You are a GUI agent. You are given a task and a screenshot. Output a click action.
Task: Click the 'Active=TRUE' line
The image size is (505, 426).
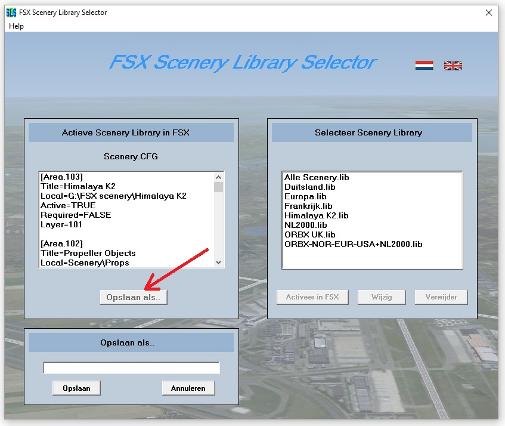point(68,205)
